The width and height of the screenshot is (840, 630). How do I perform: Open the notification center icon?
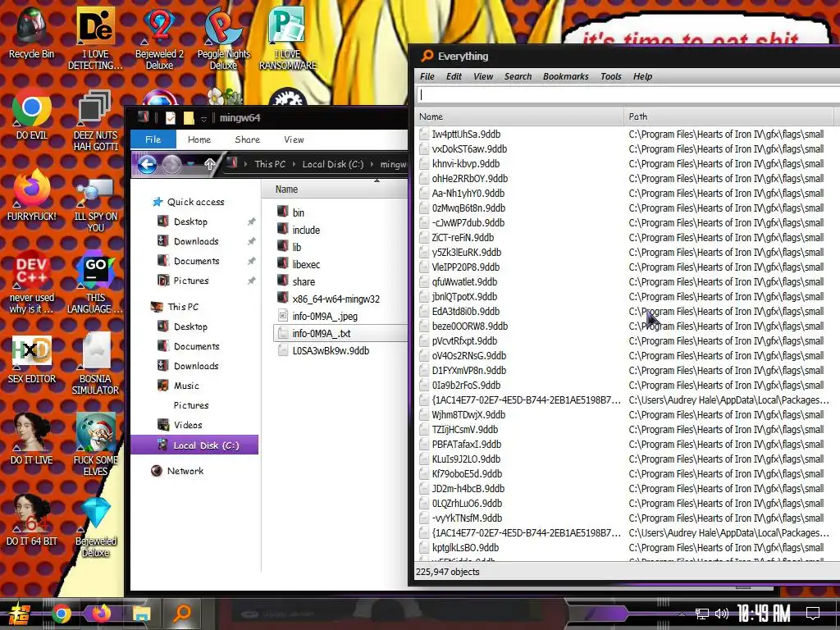pyautogui.click(x=813, y=614)
